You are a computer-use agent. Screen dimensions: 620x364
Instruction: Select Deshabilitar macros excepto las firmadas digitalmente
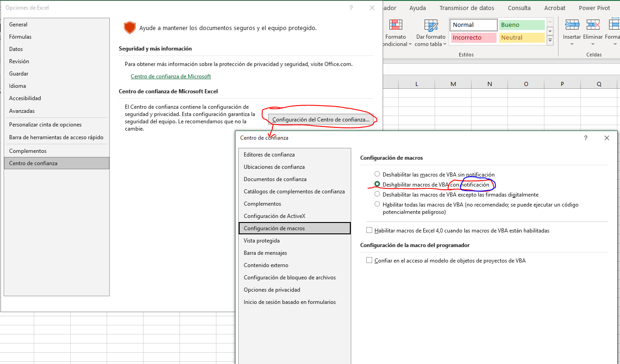(377, 194)
